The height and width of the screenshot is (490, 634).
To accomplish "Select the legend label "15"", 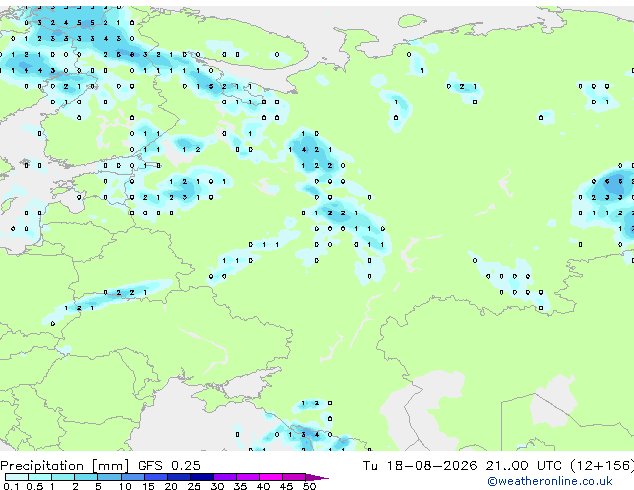I will click(x=148, y=486).
